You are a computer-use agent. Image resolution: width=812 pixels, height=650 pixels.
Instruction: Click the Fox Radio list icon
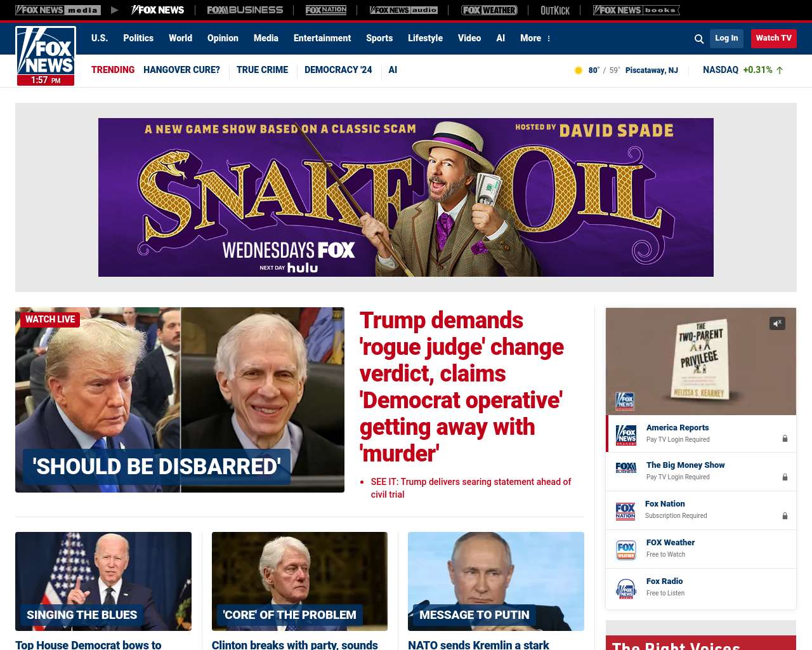pos(626,588)
